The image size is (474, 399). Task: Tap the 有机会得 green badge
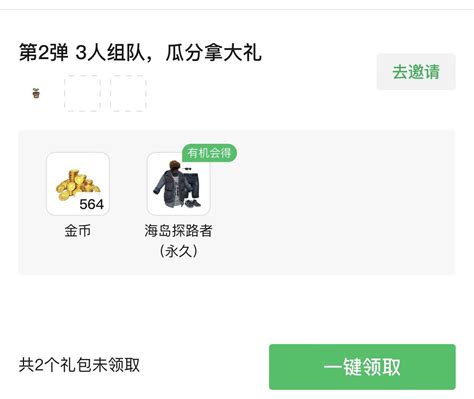coord(209,153)
